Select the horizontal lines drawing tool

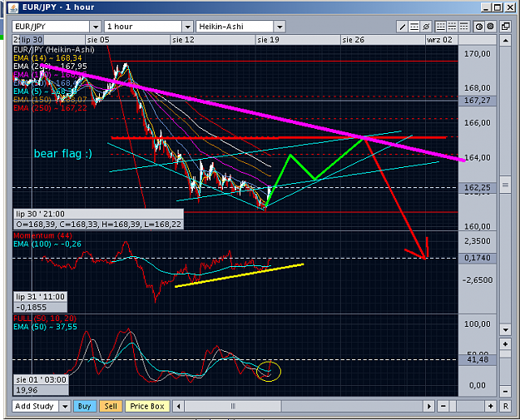[414, 27]
